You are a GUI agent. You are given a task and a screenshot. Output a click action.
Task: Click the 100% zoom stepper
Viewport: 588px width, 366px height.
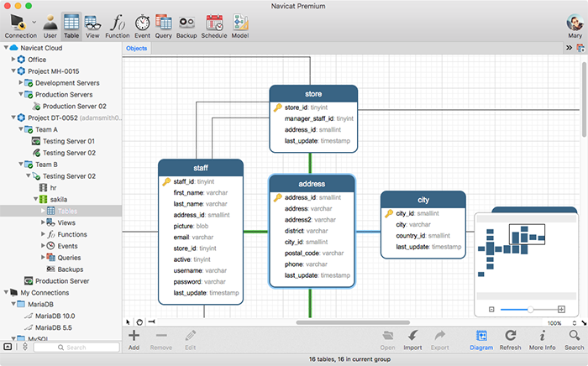click(574, 323)
